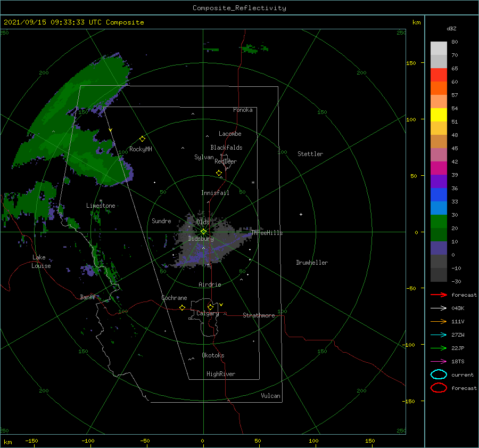
Task: Click the Blackfalds label
Action: (x=226, y=148)
